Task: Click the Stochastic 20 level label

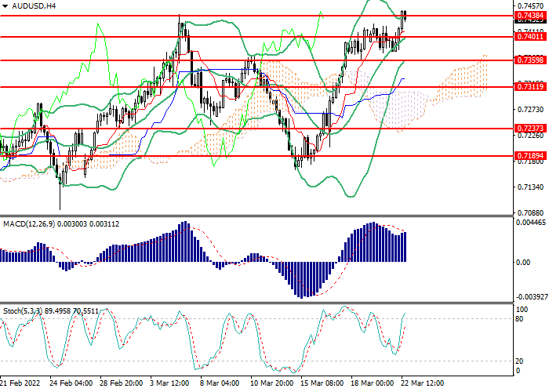Action: coord(519,361)
